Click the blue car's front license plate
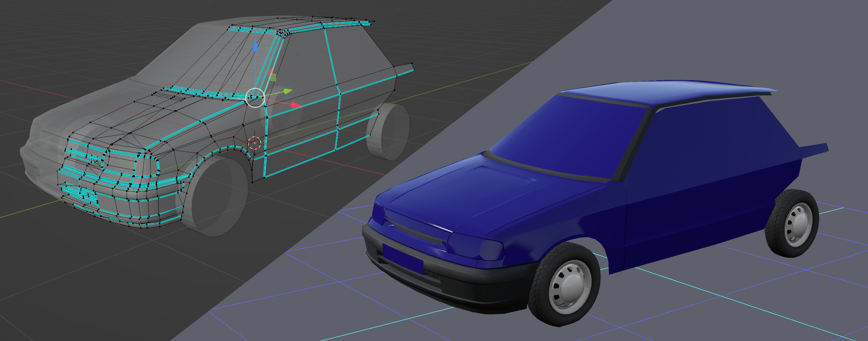The image size is (868, 341). click(x=402, y=258)
